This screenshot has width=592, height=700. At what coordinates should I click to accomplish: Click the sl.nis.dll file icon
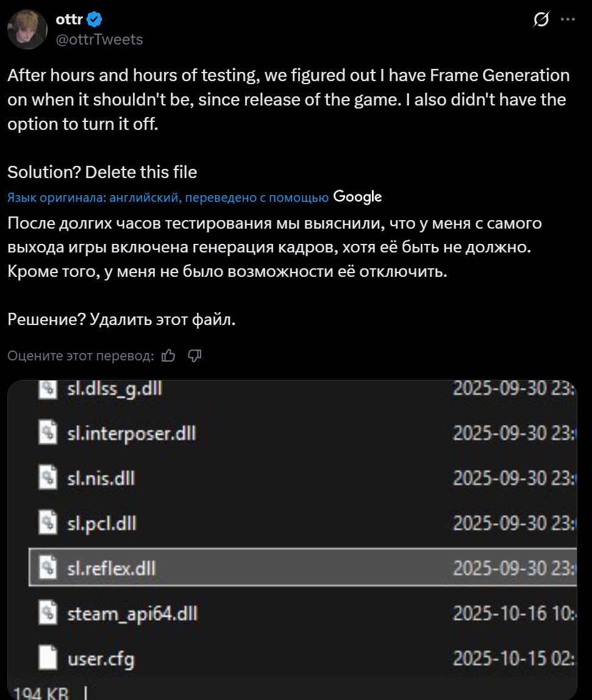47,479
